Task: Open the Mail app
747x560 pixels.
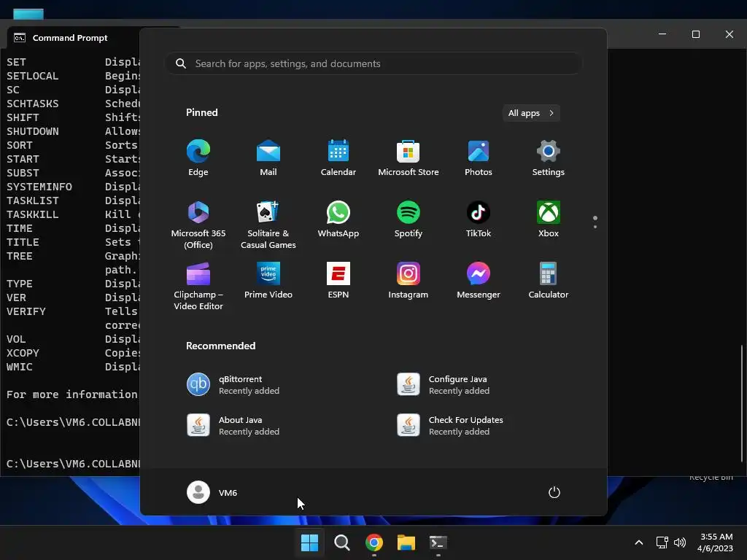Action: pos(268,158)
